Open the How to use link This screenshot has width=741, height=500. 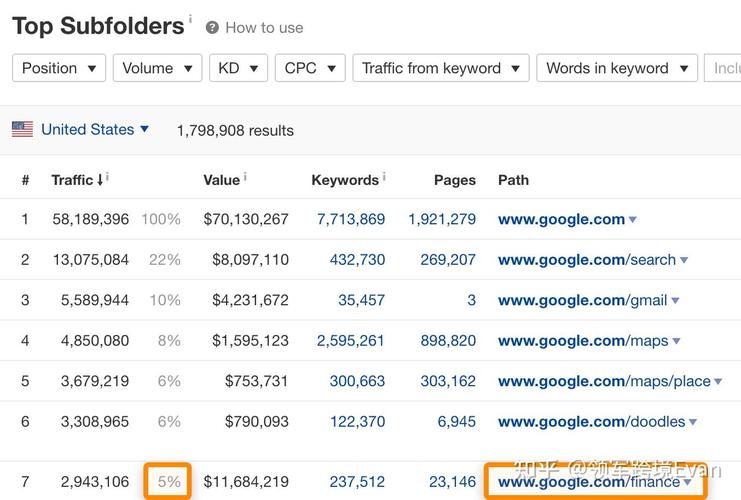click(x=264, y=28)
